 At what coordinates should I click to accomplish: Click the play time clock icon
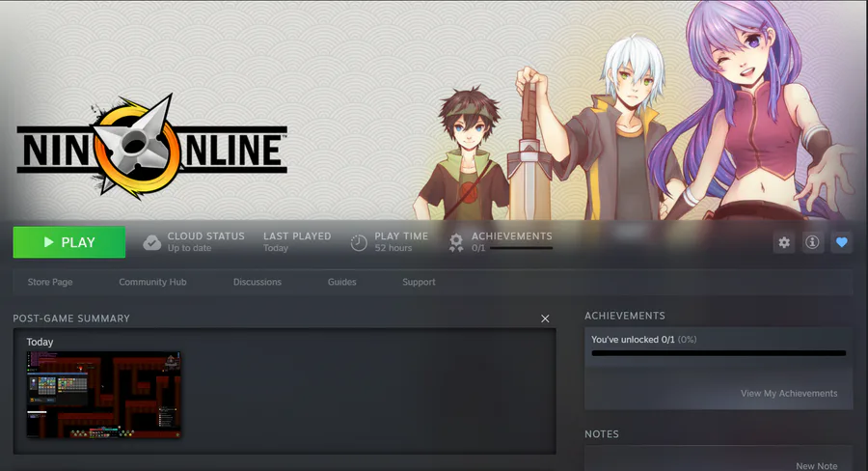coord(359,242)
